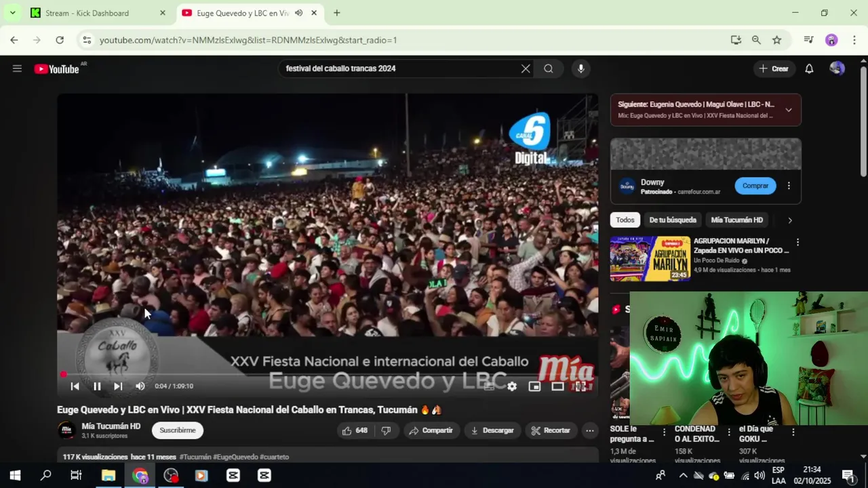Open options menu for AGRUPACION MARILYN video

click(x=797, y=242)
